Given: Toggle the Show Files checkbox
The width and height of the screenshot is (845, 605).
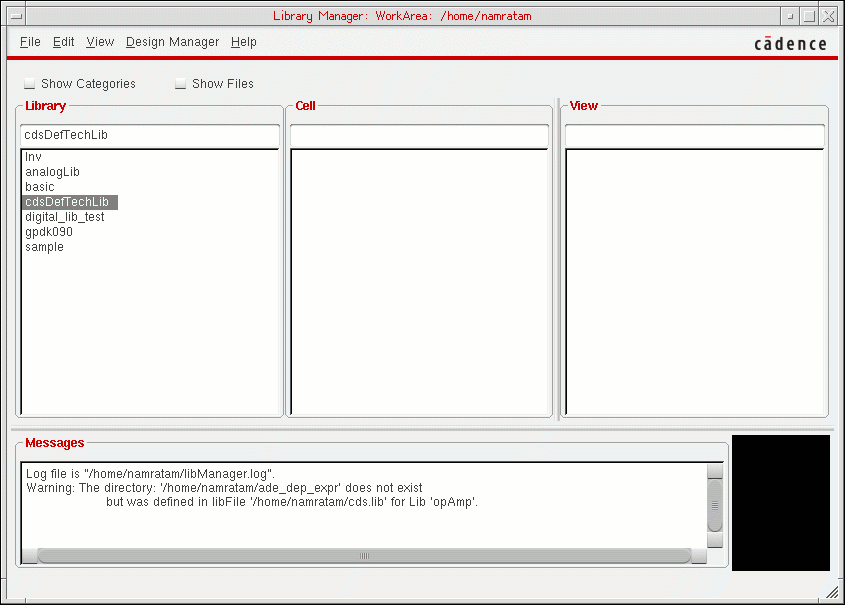Looking at the screenshot, I should click(181, 84).
